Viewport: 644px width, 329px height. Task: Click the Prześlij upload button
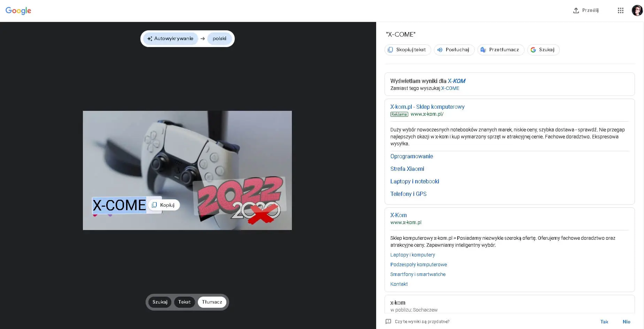point(586,10)
